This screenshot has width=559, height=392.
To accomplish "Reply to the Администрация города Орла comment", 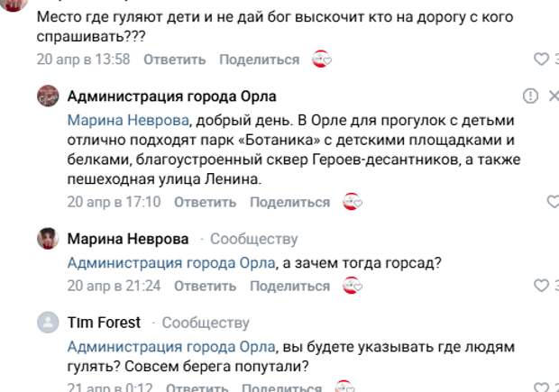I will coord(205,202).
